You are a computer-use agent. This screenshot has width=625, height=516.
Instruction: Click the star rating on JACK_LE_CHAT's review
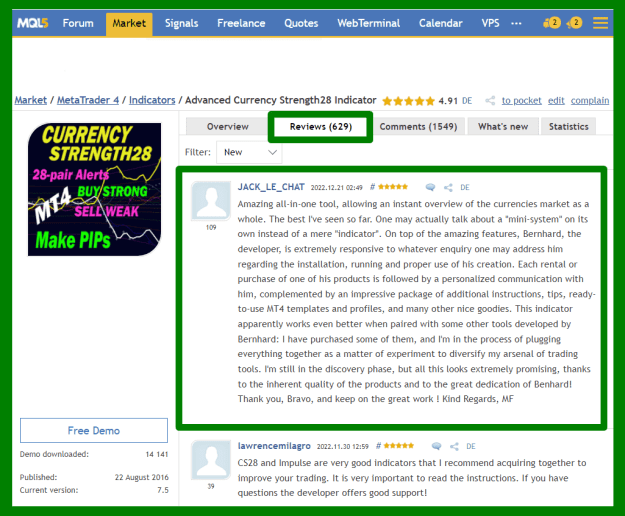[x=393, y=186]
